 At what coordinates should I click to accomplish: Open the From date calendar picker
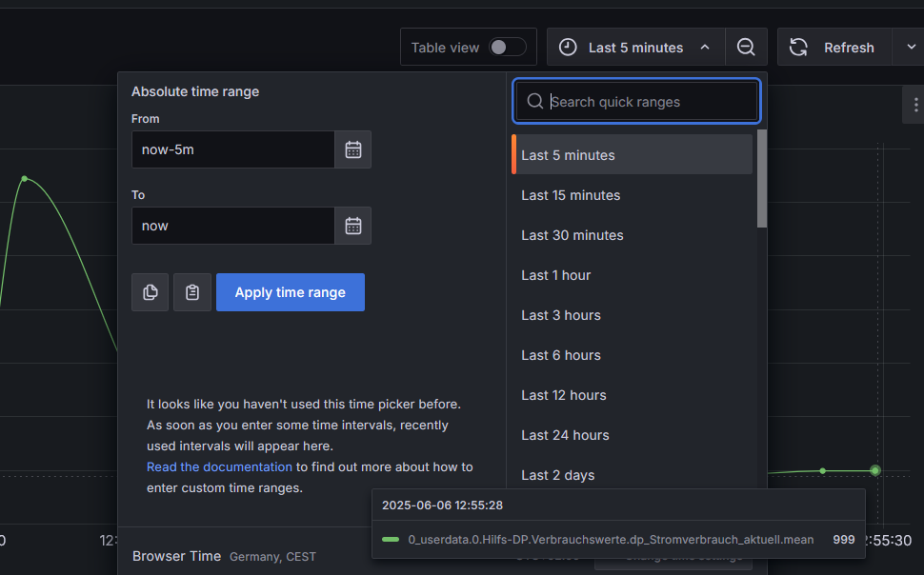[353, 149]
